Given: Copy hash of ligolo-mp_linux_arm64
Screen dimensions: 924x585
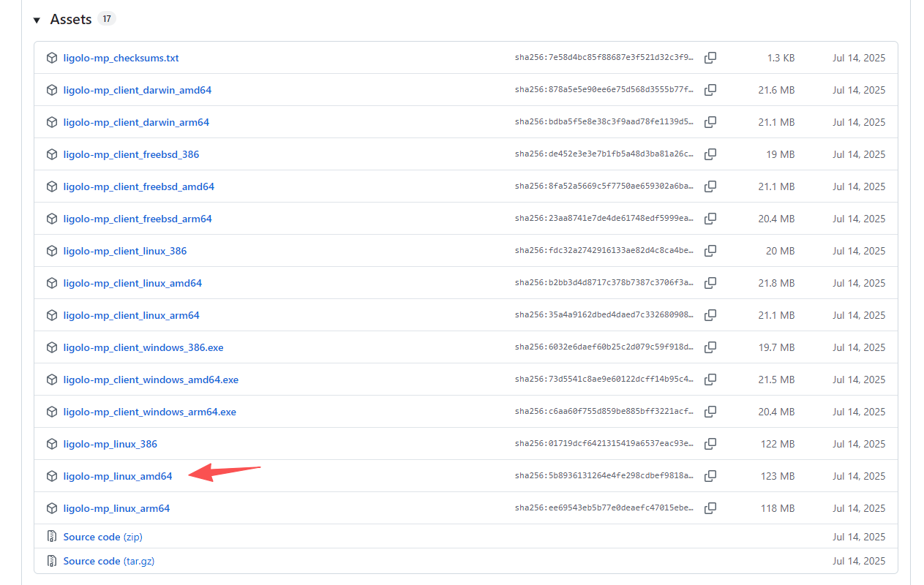Looking at the screenshot, I should click(710, 508).
